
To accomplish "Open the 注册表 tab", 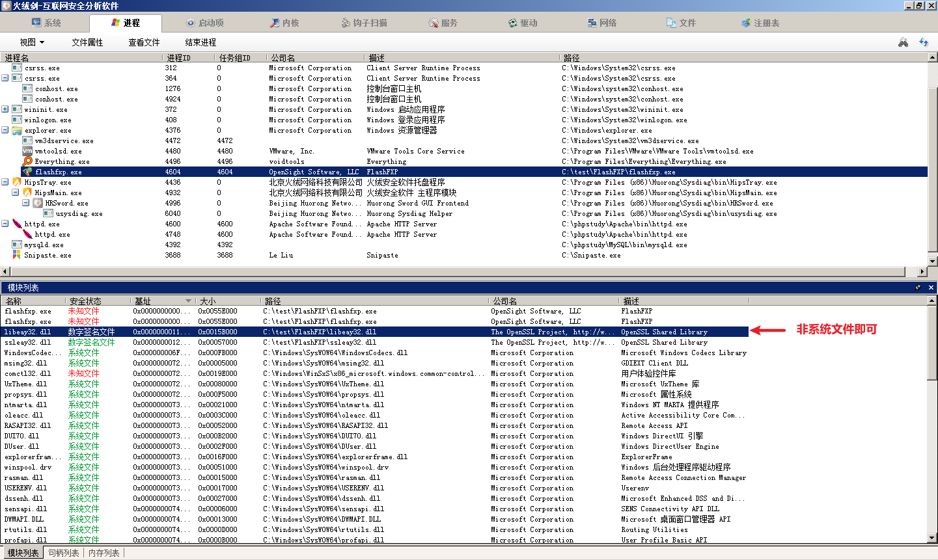I will [760, 23].
